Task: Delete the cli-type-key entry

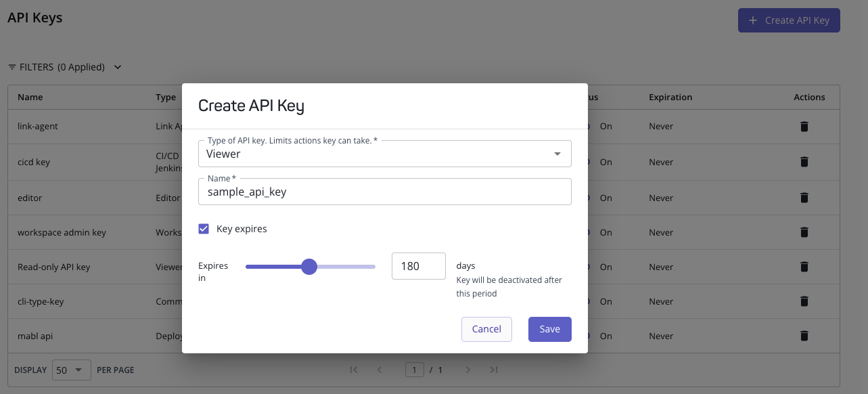Action: [804, 301]
